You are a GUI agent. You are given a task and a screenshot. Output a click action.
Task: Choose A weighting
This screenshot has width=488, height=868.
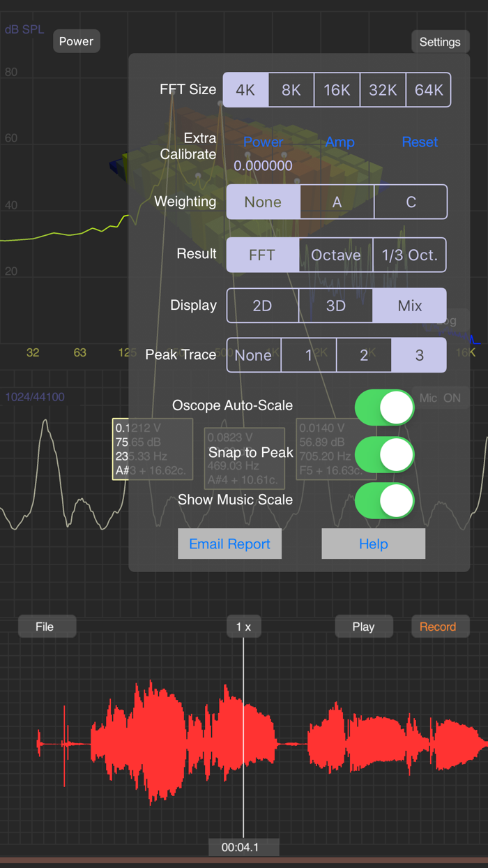tap(337, 202)
